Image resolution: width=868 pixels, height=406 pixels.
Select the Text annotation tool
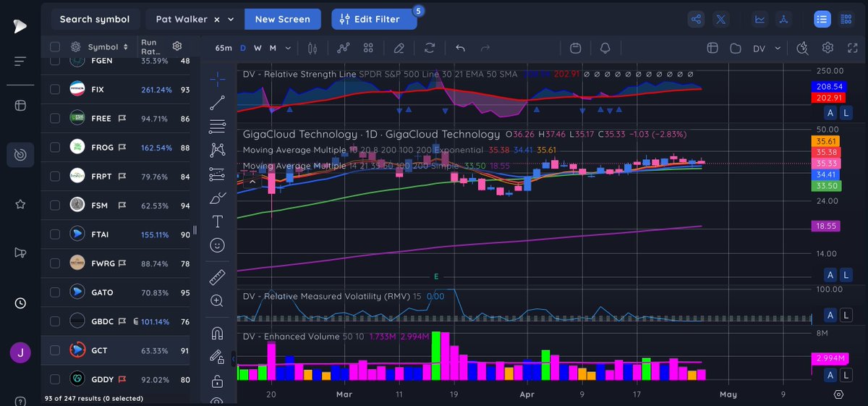pos(217,221)
